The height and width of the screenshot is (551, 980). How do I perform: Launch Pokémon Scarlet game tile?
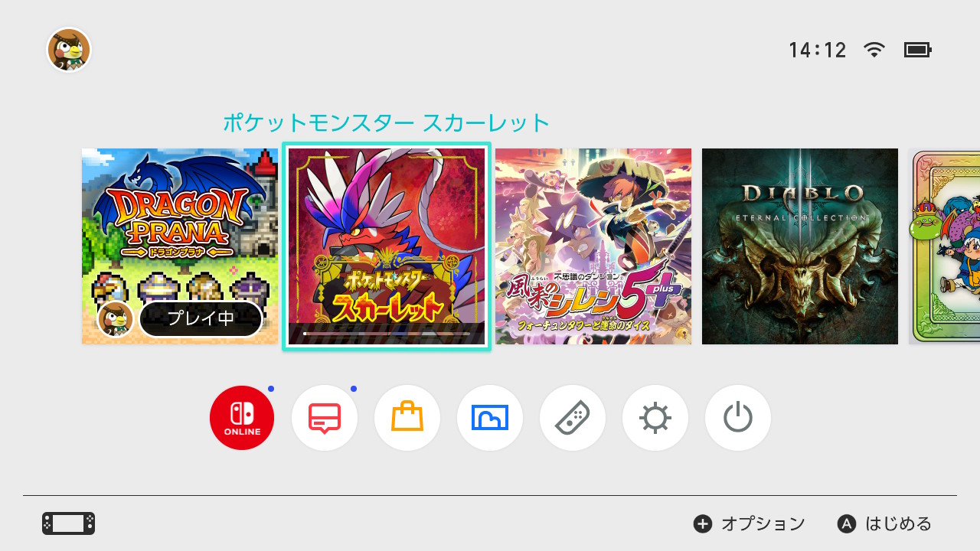click(x=387, y=246)
